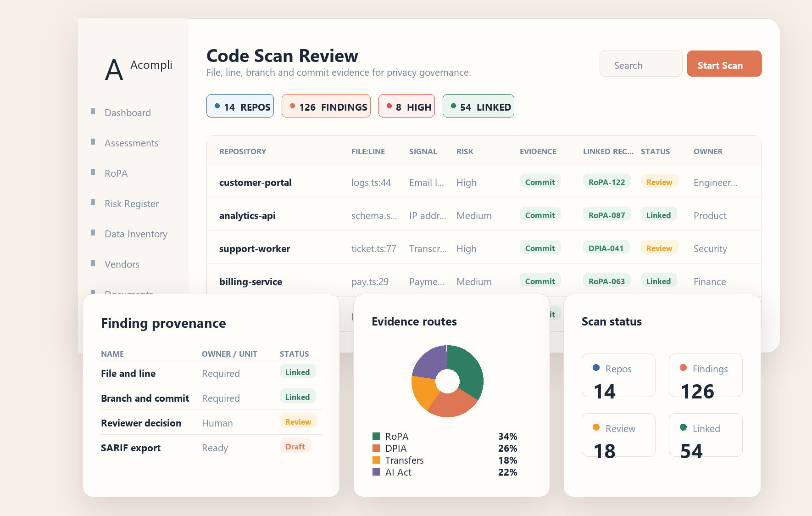The image size is (812, 516).
Task: Click the square icon beside Assessments
Action: pyautogui.click(x=93, y=141)
